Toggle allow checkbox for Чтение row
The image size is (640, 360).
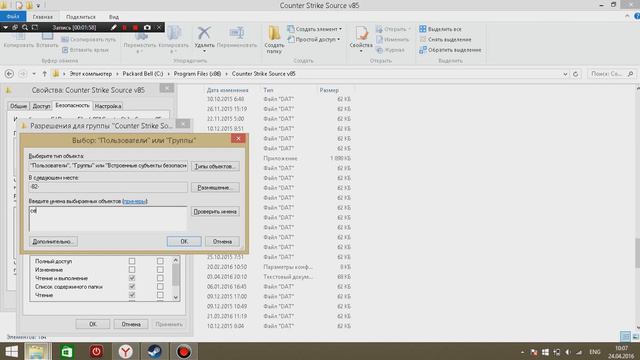click(132, 295)
